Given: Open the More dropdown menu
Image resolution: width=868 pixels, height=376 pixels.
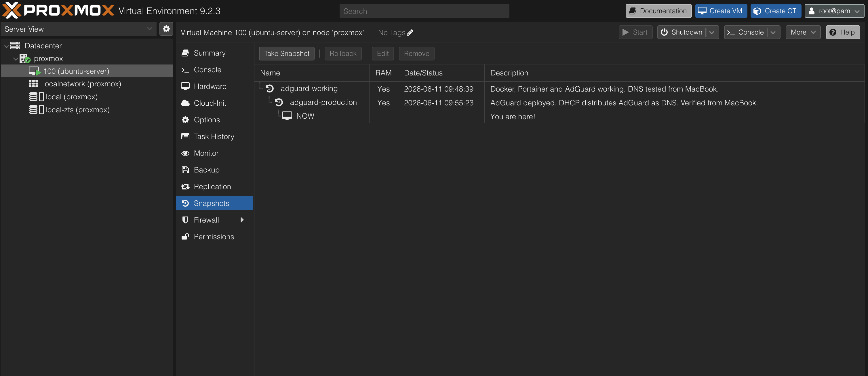Looking at the screenshot, I should [803, 32].
